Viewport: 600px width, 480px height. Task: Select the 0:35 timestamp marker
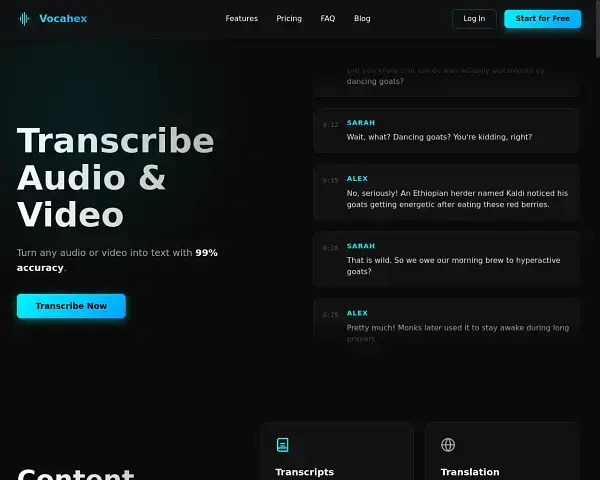click(330, 315)
